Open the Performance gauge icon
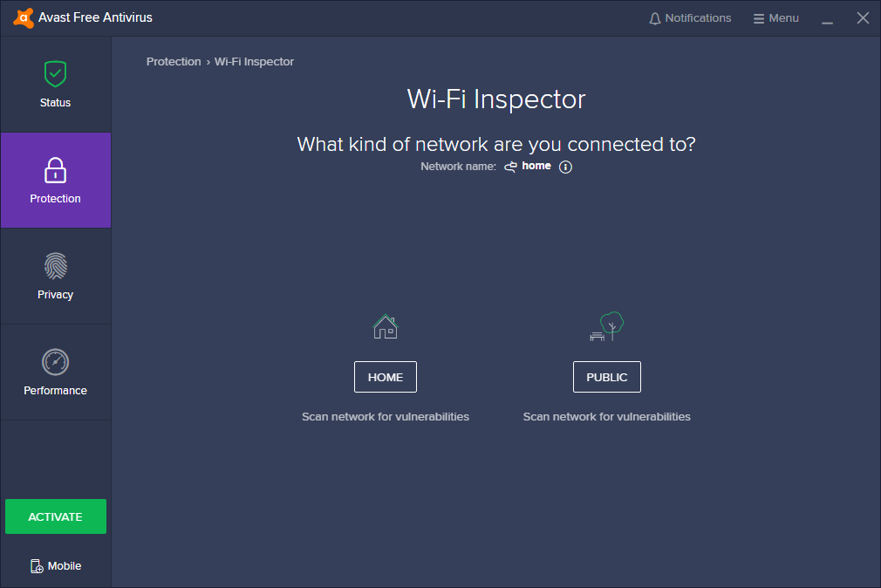881x588 pixels. pos(55,362)
